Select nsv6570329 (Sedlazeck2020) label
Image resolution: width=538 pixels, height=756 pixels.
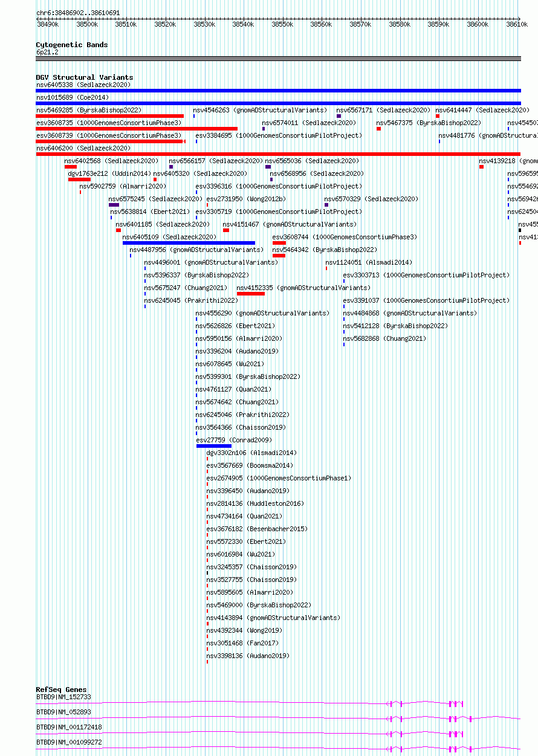click(x=371, y=199)
